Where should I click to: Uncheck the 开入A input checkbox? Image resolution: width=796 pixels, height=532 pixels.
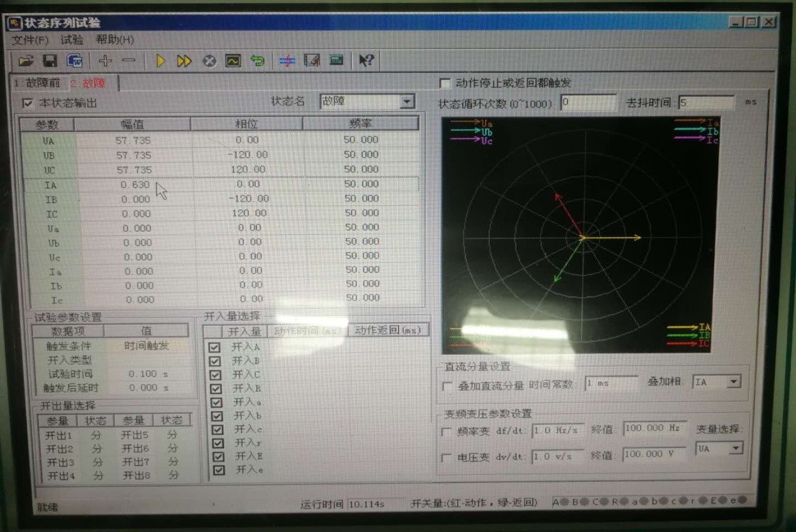(x=216, y=347)
